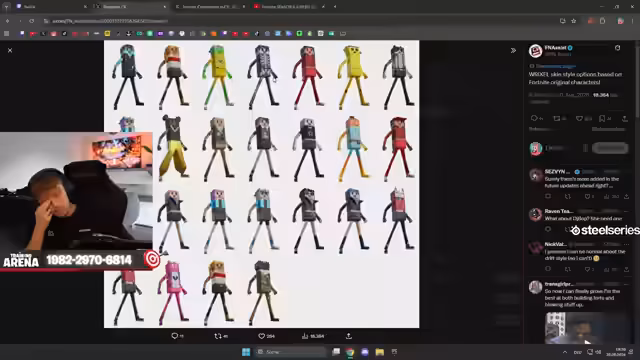Open the SEZVYN reply author name

(x=557, y=171)
